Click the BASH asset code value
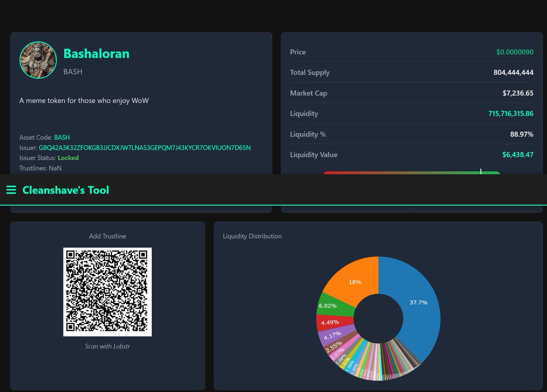This screenshot has height=392, width=547. tap(62, 137)
